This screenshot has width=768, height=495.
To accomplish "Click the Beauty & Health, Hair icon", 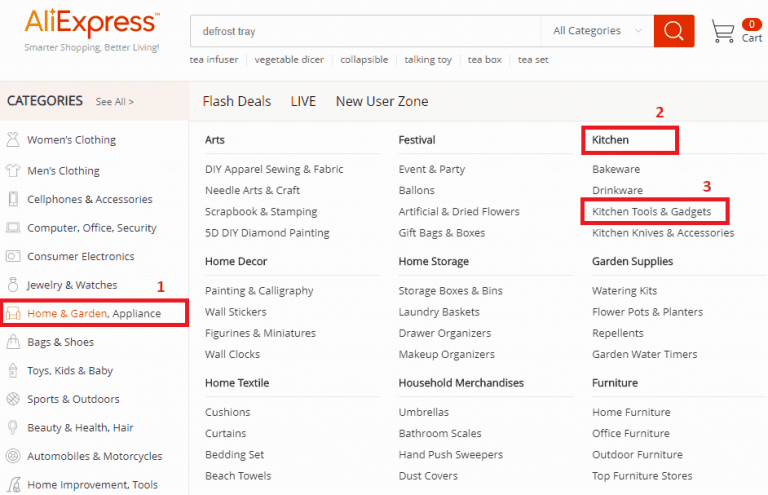I will pyautogui.click(x=13, y=427).
